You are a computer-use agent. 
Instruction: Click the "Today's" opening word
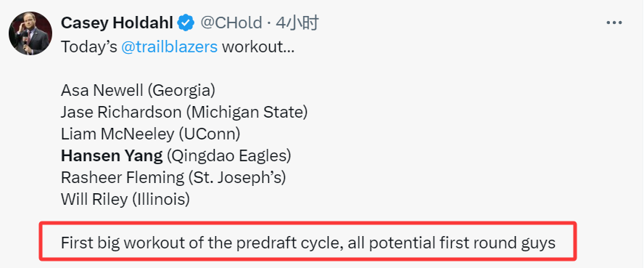(x=89, y=47)
